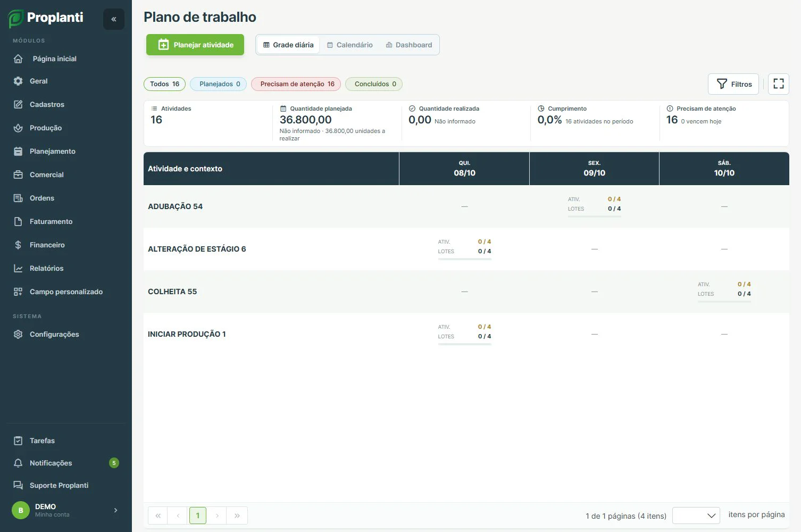801x532 pixels.
Task: Switch to Dashboard view
Action: coord(408,45)
